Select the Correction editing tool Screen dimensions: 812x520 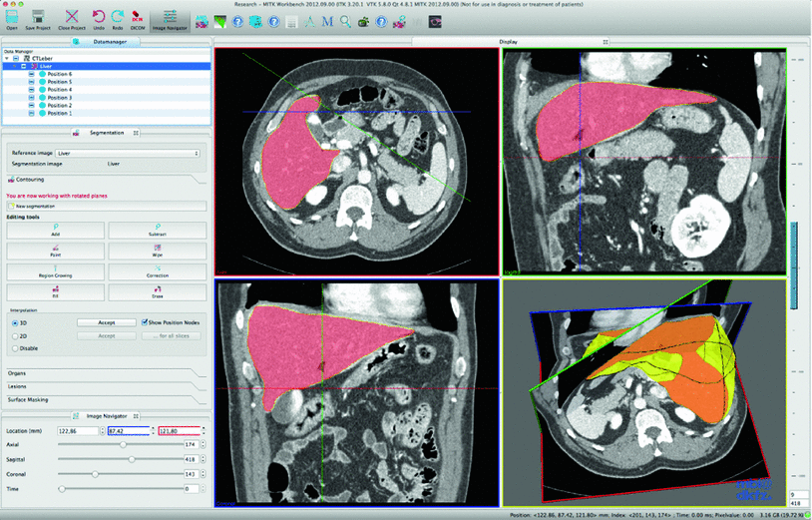pyautogui.click(x=158, y=271)
